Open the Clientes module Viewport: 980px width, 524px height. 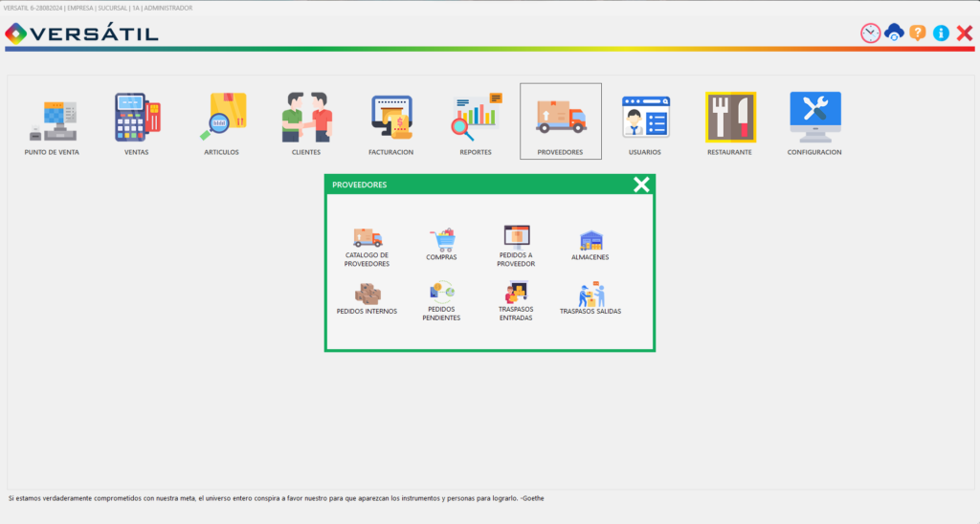pyautogui.click(x=306, y=122)
